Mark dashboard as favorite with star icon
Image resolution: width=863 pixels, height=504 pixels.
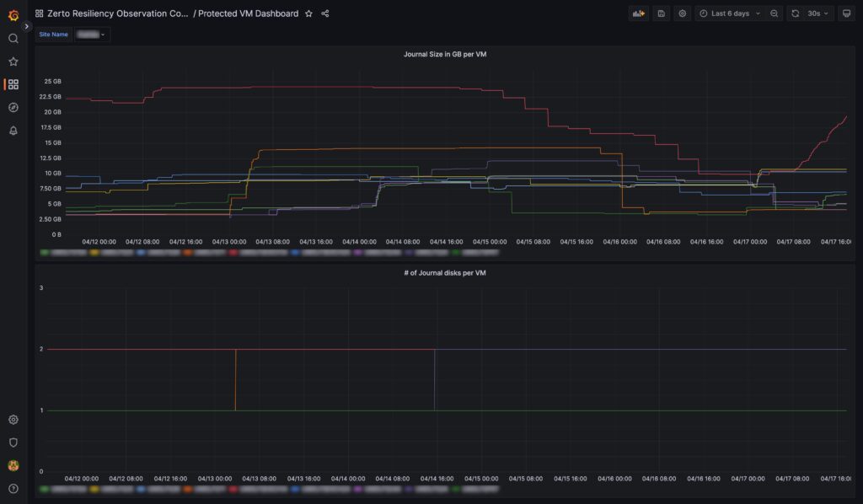(308, 13)
